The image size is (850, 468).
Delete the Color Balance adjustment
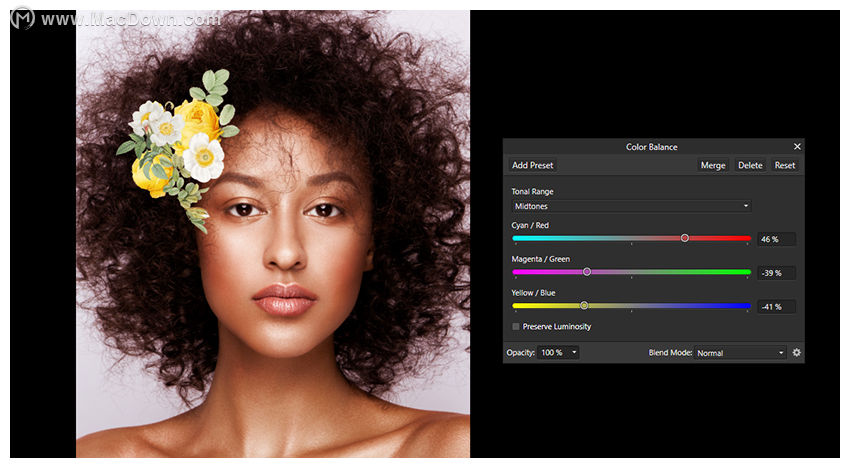[750, 165]
